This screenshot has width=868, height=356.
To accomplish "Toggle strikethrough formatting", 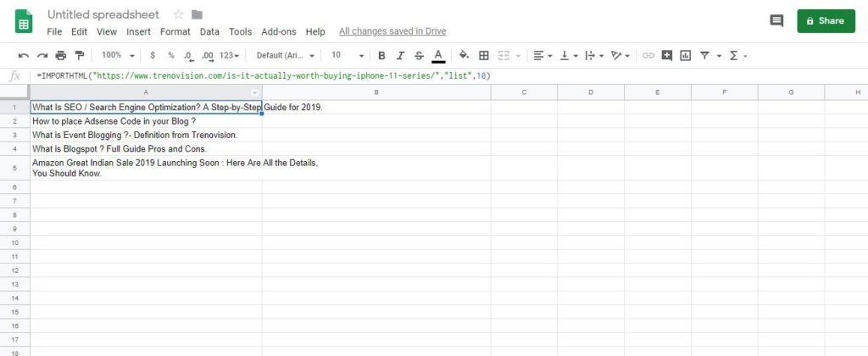I will click(x=419, y=55).
